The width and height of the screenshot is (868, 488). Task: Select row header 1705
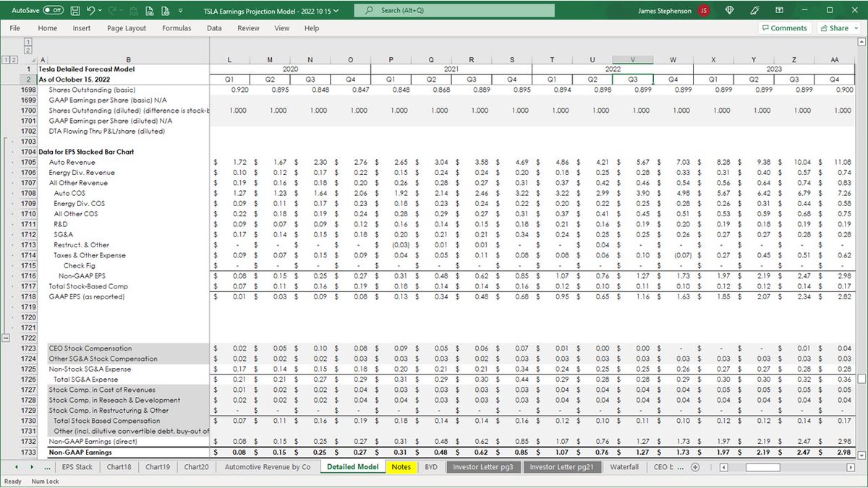[28, 163]
